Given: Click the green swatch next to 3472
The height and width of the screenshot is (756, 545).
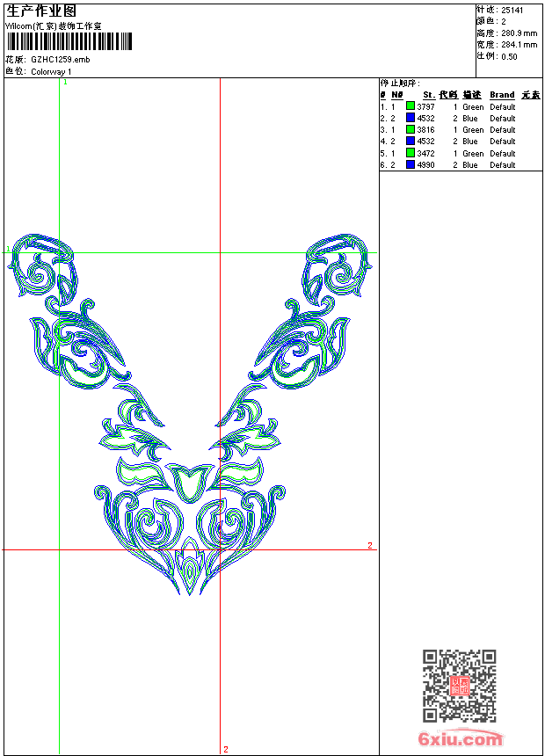Looking at the screenshot, I should (x=411, y=153).
